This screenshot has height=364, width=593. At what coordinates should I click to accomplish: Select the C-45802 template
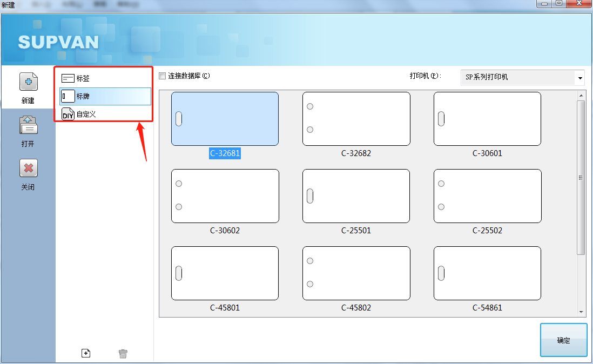point(356,273)
